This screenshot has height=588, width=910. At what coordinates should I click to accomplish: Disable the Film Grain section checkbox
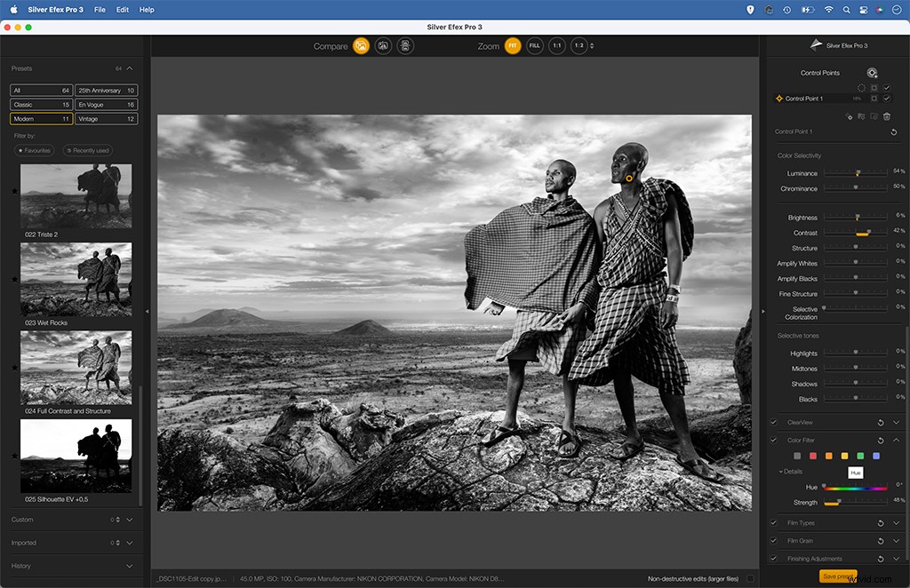coord(774,541)
